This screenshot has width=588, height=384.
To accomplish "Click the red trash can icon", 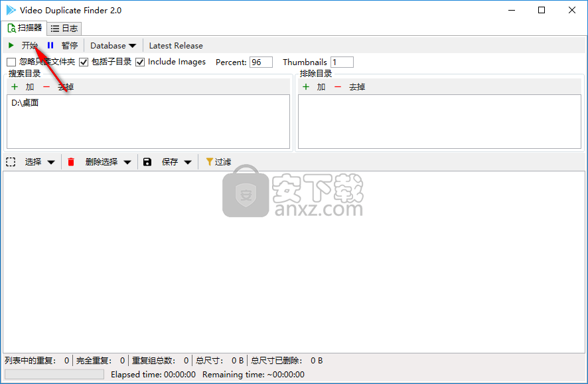I will tap(71, 162).
